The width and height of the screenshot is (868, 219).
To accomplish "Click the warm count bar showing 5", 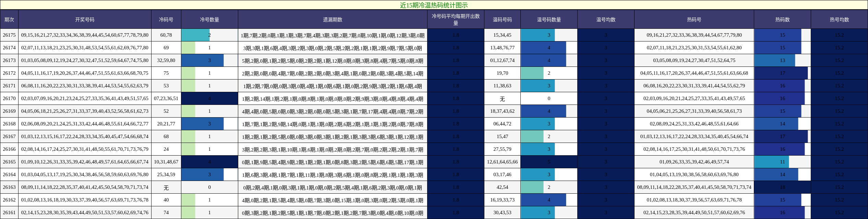I will pos(549,162).
